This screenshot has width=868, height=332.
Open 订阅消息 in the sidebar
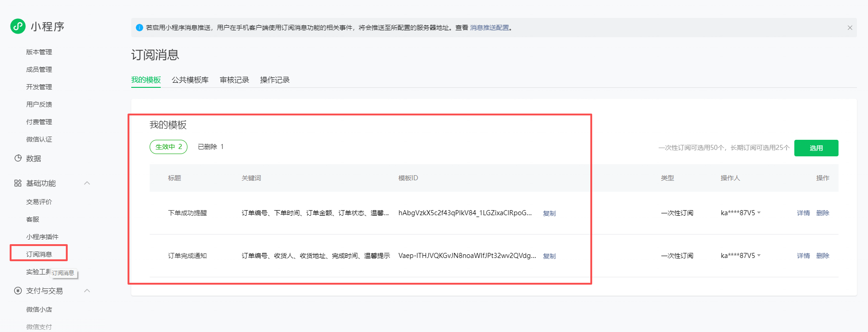click(x=39, y=254)
